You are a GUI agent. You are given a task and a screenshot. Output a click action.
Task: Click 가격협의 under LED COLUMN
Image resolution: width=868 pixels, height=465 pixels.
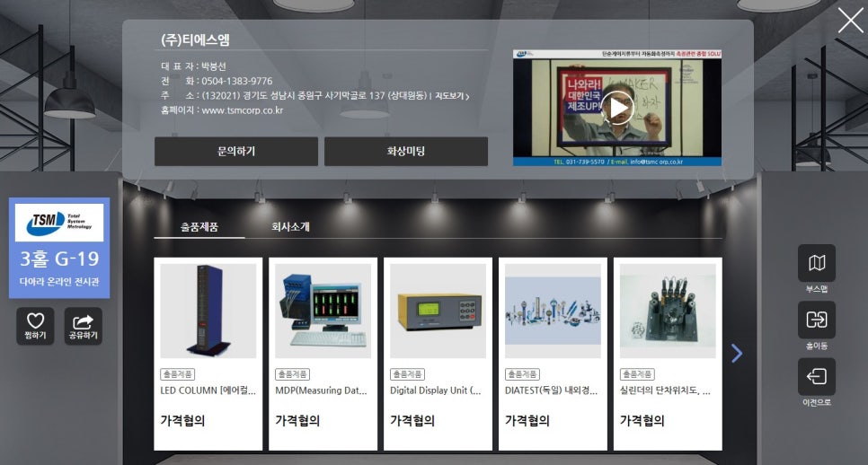pos(182,421)
